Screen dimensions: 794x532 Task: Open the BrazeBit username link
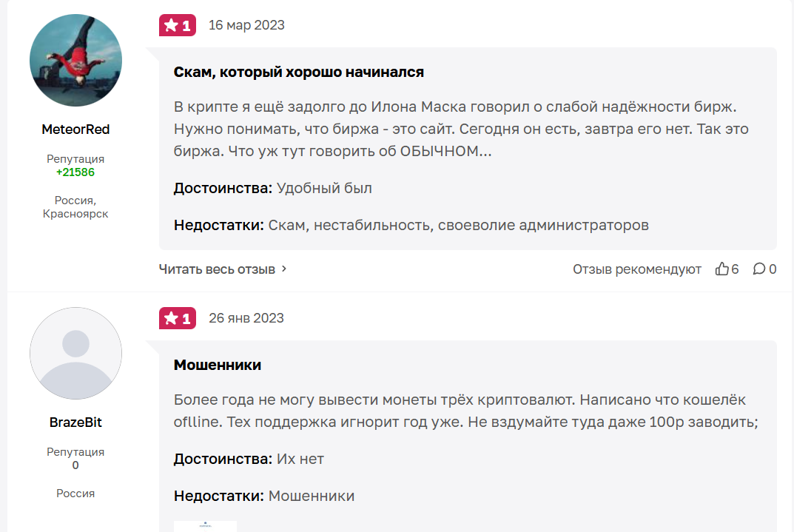click(75, 422)
